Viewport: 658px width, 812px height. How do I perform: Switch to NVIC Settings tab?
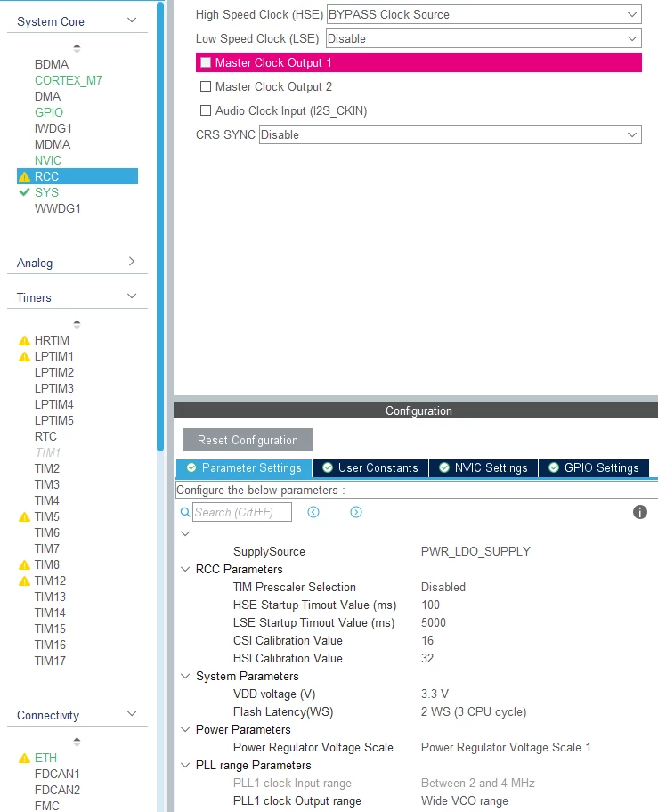(483, 468)
